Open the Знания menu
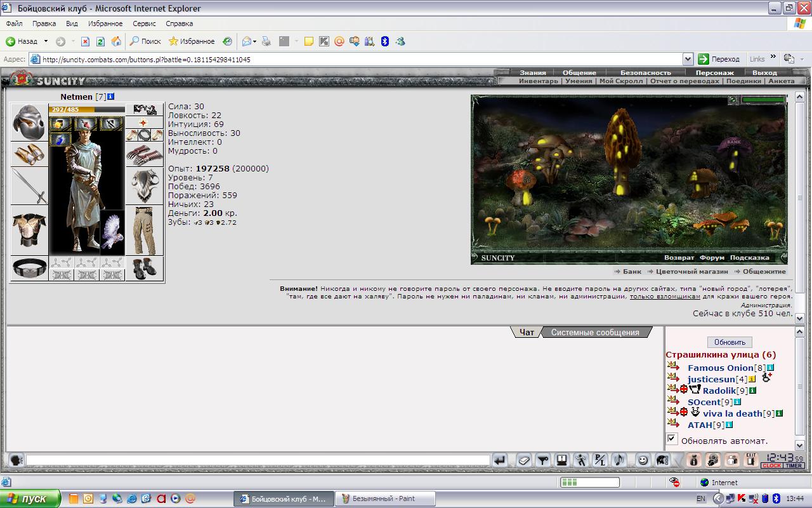This screenshot has width=812, height=508. tap(533, 72)
